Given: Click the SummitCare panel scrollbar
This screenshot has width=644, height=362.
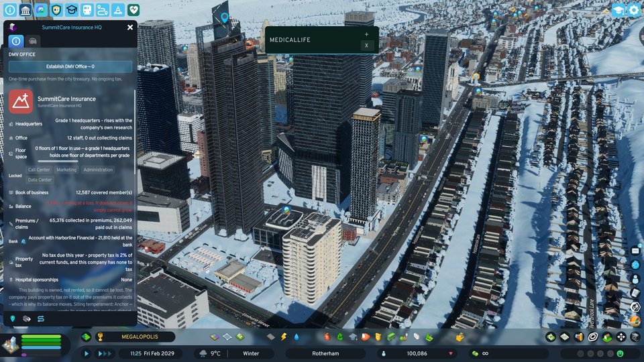Looking at the screenshot, I should click(135, 131).
